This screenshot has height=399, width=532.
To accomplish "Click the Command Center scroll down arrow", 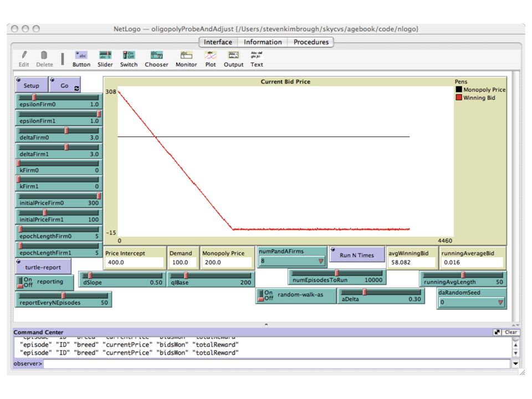I will pos(516,353).
